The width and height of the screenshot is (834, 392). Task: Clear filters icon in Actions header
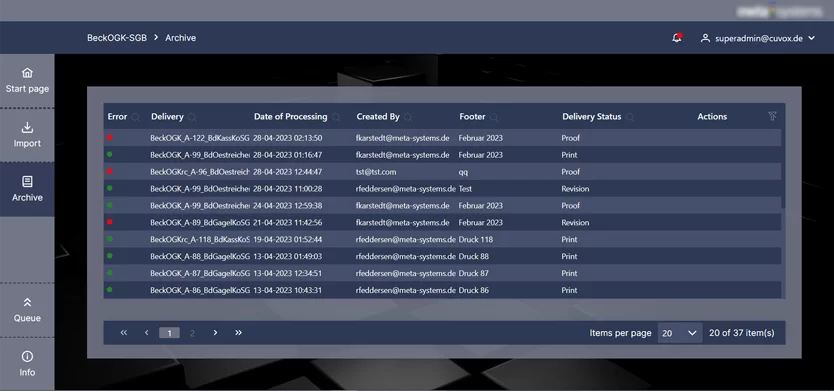[772, 116]
